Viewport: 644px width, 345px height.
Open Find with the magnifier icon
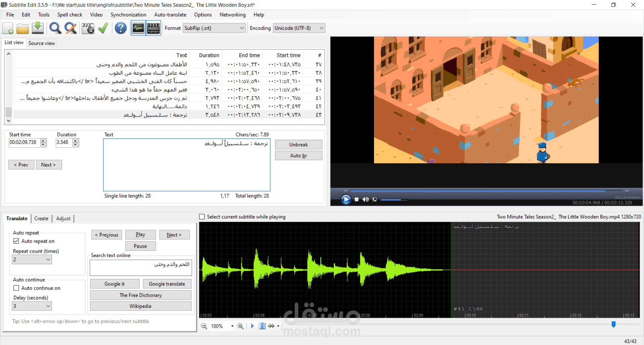pyautogui.click(x=55, y=28)
